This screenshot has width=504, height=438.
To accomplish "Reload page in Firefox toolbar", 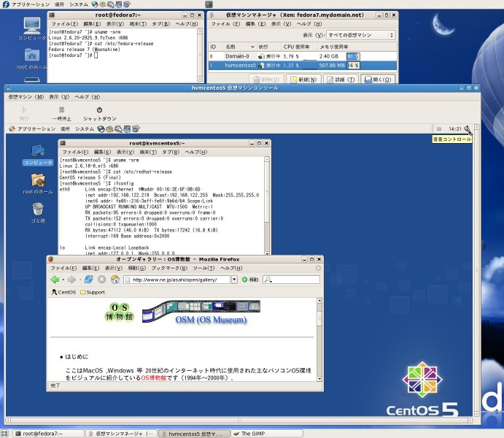I will (x=88, y=280).
